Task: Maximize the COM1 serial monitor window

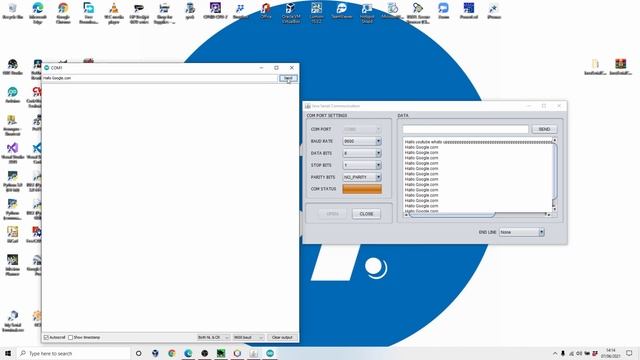Action: [x=276, y=68]
